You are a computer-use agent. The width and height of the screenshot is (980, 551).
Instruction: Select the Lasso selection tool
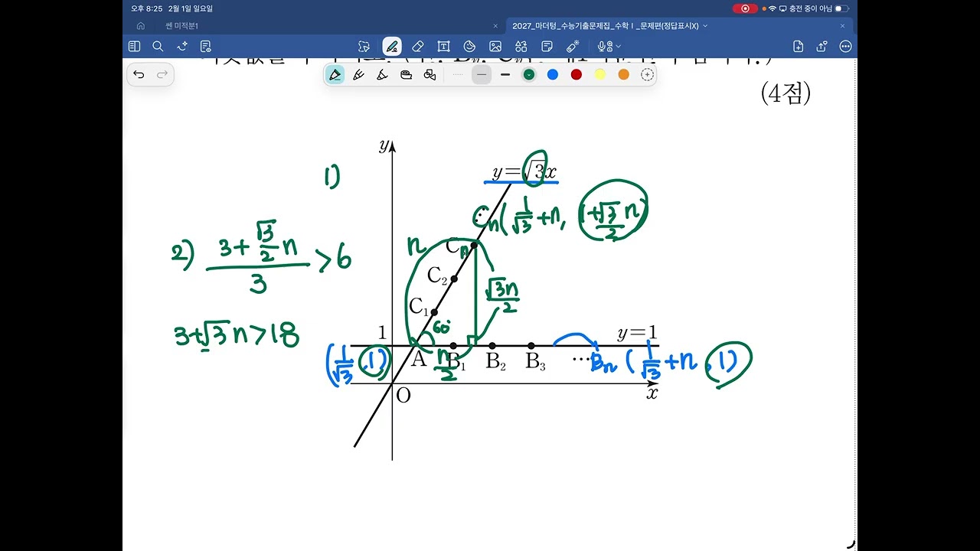point(364,46)
